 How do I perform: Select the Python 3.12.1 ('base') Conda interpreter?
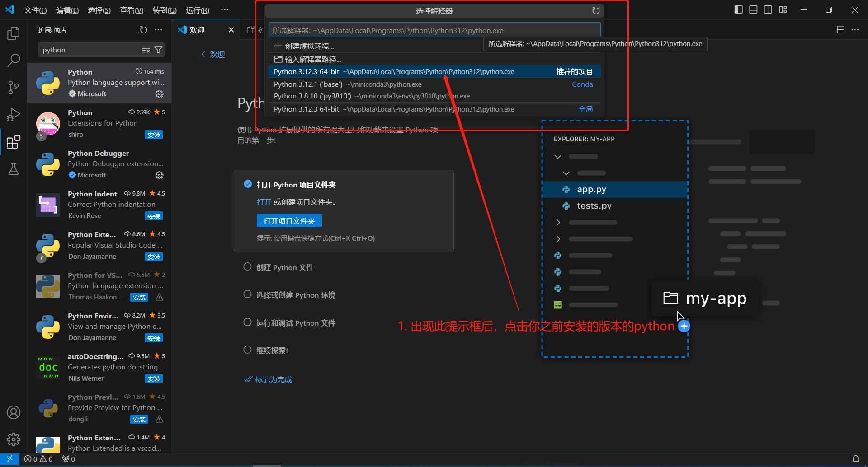point(434,84)
